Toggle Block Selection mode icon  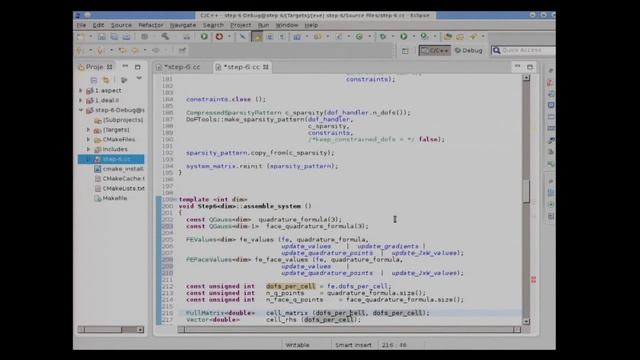tap(270, 37)
